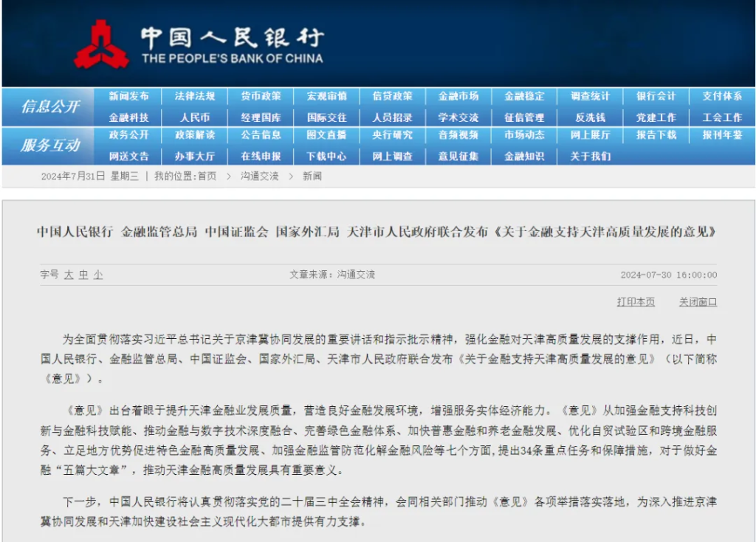Click the People's Bank of China red logo
The height and width of the screenshot is (542, 756).
click(101, 44)
